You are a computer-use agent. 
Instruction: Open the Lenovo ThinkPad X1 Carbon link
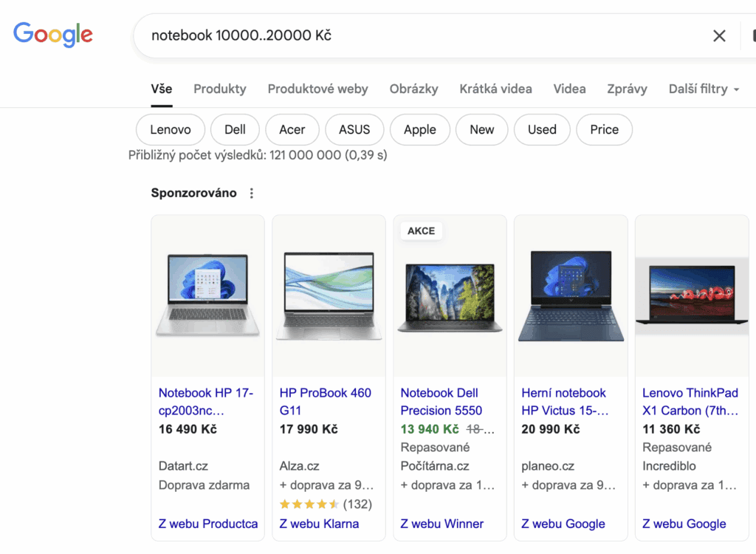pos(690,402)
